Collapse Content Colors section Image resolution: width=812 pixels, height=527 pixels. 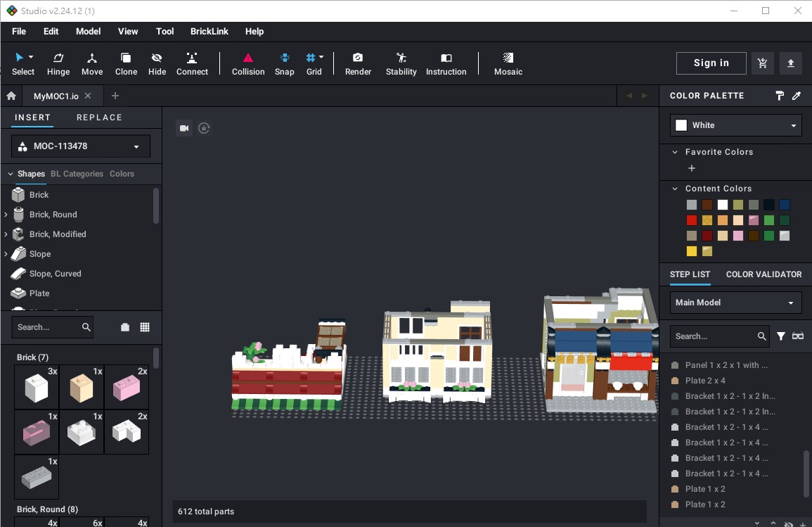point(675,189)
